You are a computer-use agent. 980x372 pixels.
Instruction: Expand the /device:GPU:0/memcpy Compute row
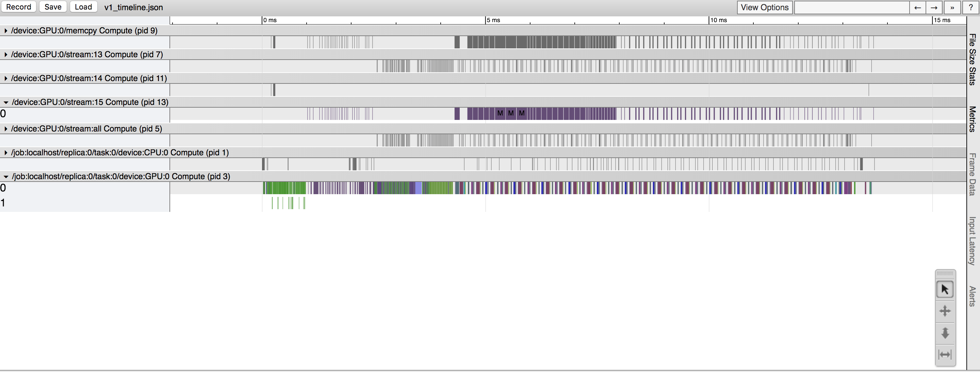[x=5, y=30]
